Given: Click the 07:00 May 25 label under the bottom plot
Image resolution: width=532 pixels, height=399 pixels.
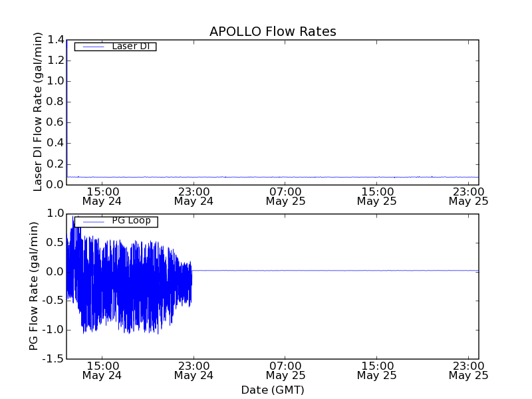Looking at the screenshot, I should point(285,371).
